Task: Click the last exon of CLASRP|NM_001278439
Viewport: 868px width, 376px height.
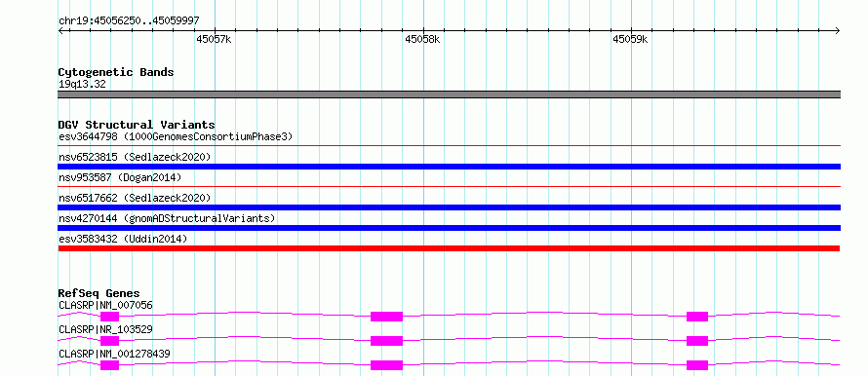Action: click(697, 365)
